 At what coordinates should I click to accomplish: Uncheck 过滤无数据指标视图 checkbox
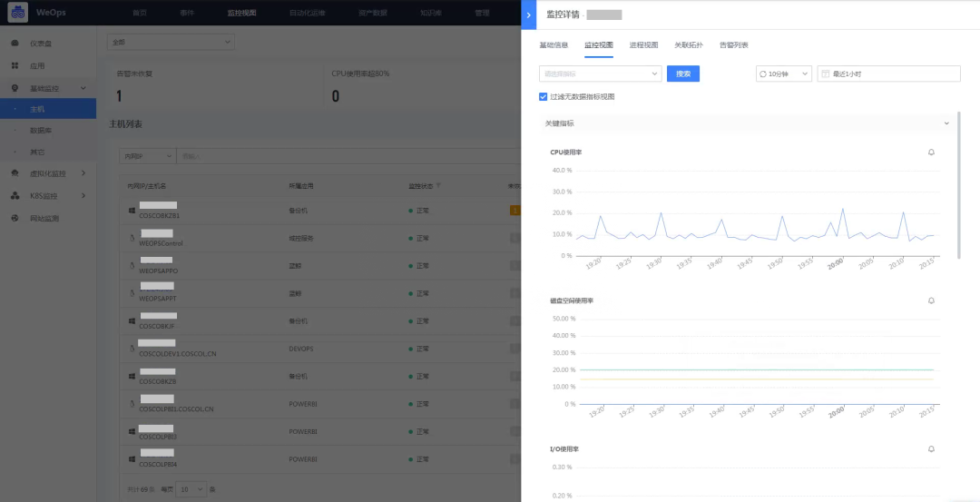[x=544, y=97]
